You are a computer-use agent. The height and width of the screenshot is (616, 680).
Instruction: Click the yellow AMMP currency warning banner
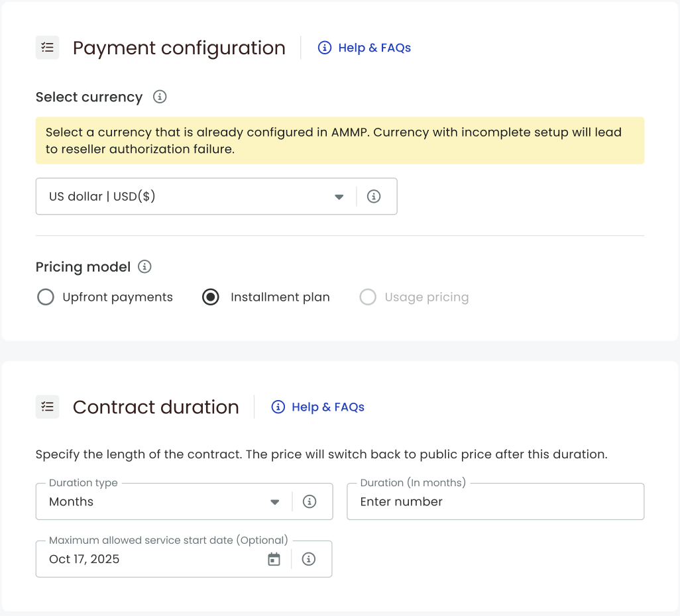(339, 140)
